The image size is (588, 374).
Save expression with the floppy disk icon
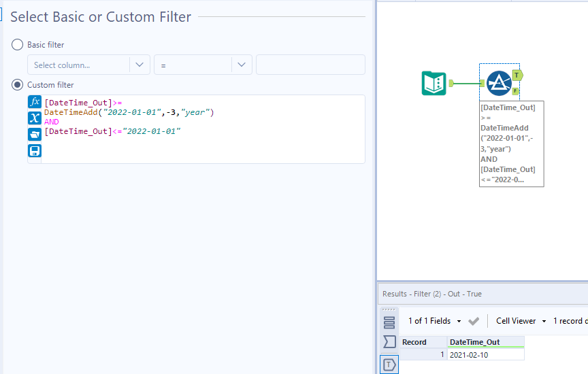35,151
